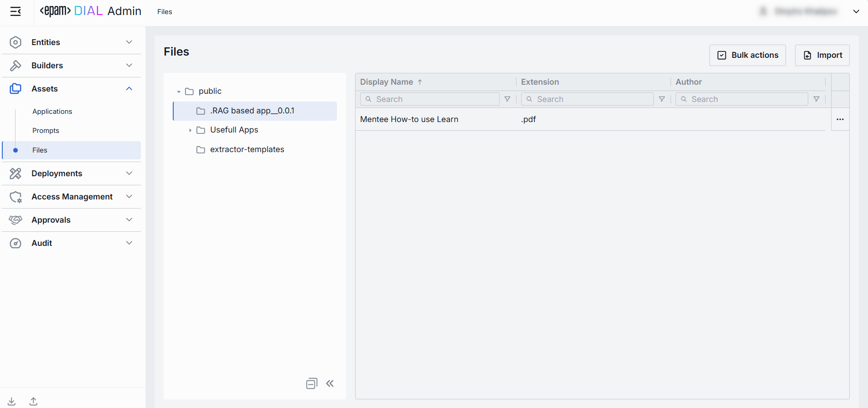Open row actions for Mentee How-to file
This screenshot has height=408, width=868.
(x=840, y=119)
